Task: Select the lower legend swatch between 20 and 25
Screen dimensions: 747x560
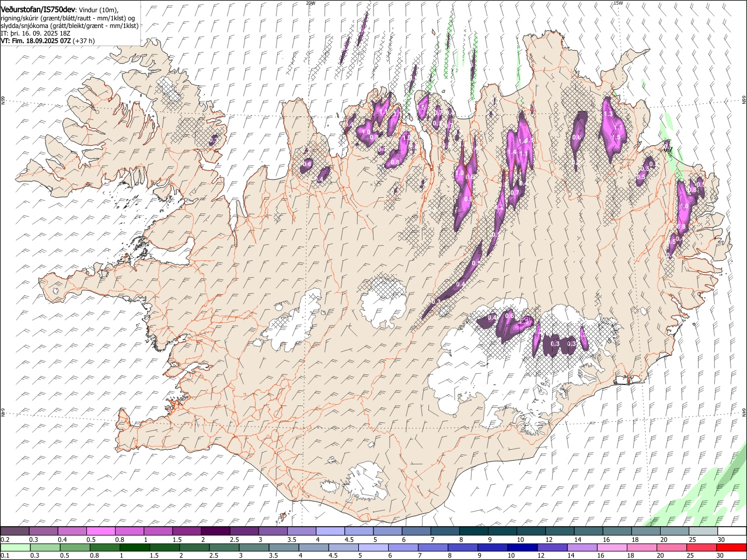Action: click(671, 547)
